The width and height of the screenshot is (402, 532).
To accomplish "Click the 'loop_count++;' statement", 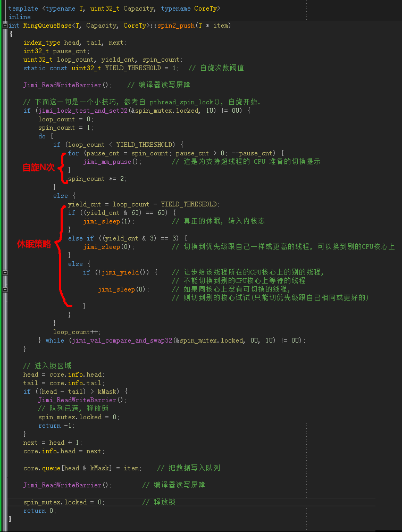I will [x=77, y=332].
